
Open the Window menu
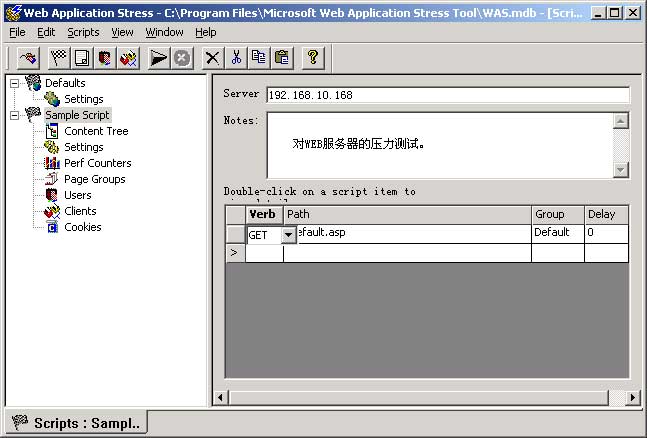(164, 32)
